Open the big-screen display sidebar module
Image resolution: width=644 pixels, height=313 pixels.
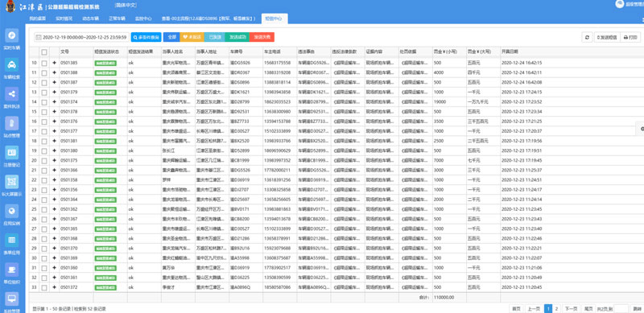click(x=11, y=186)
